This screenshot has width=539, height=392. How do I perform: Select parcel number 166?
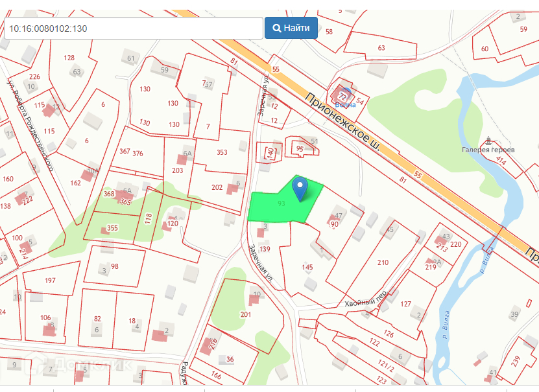216,375
